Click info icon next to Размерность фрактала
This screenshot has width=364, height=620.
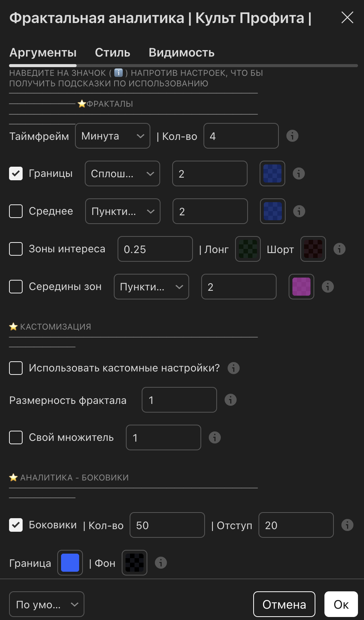[x=230, y=400]
